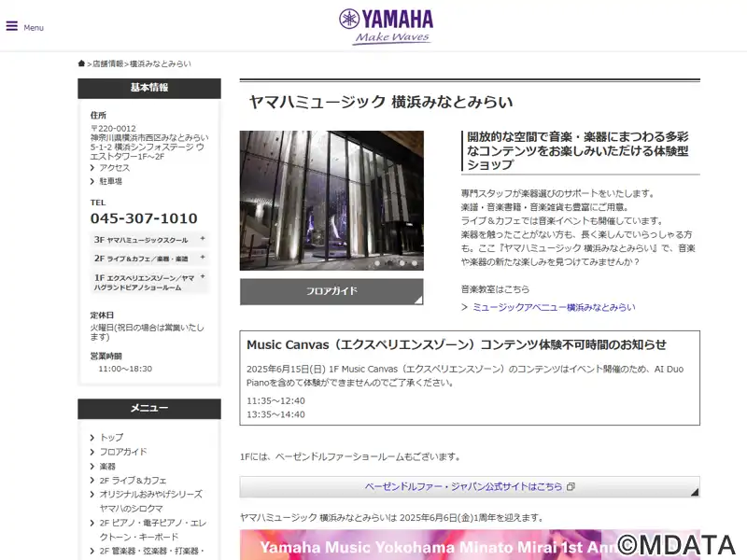Click the 住所 label

(x=99, y=115)
